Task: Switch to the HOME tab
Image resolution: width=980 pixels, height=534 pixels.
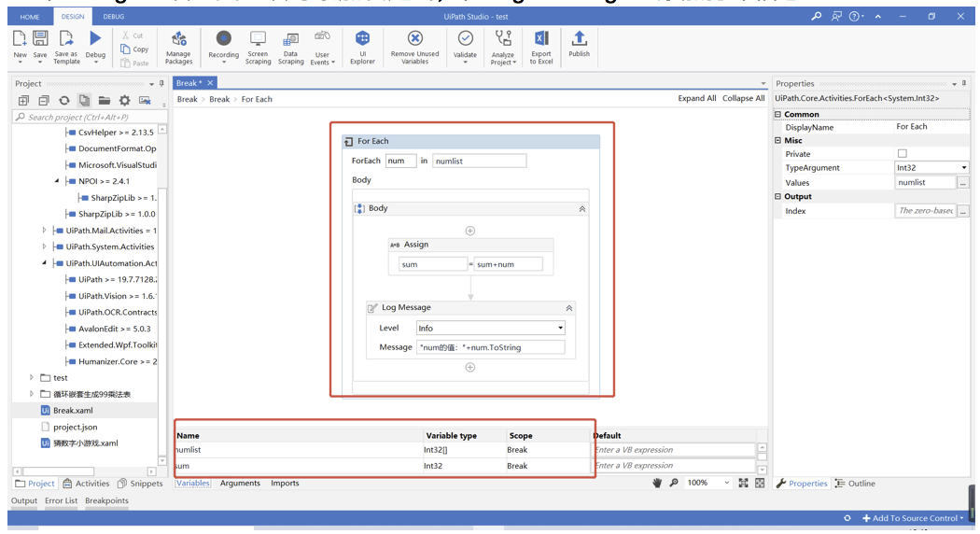Action: 29,17
